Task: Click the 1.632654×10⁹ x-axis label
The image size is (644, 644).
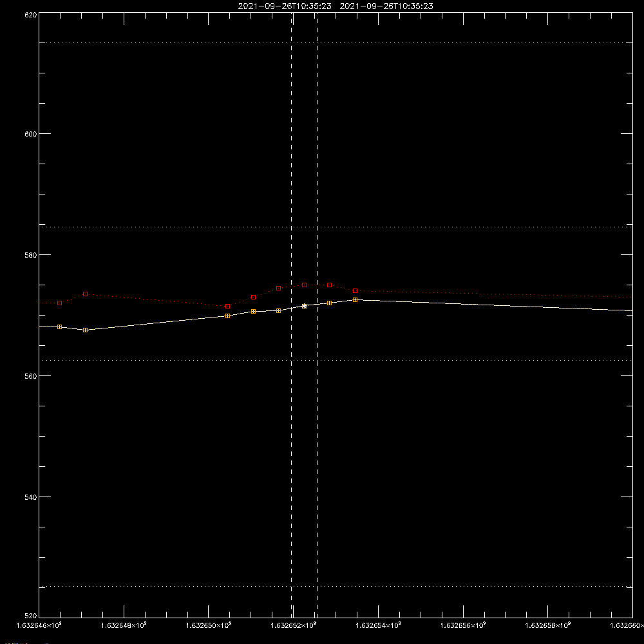Action: (378, 625)
